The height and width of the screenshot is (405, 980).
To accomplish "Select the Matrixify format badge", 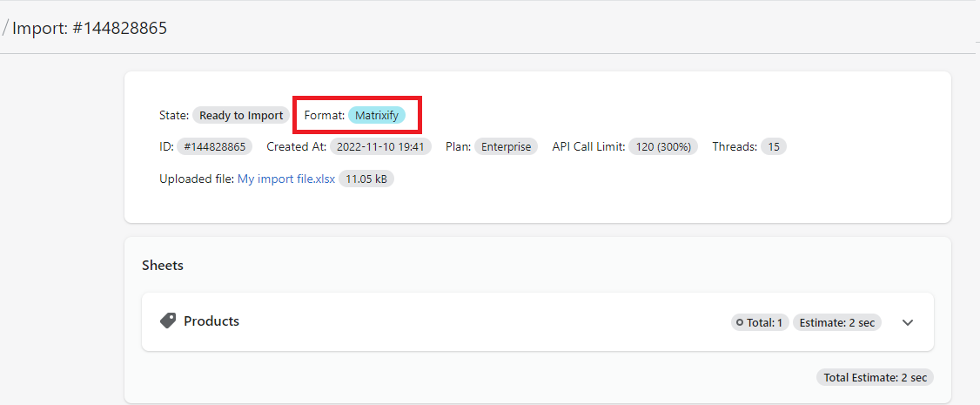I will [377, 115].
